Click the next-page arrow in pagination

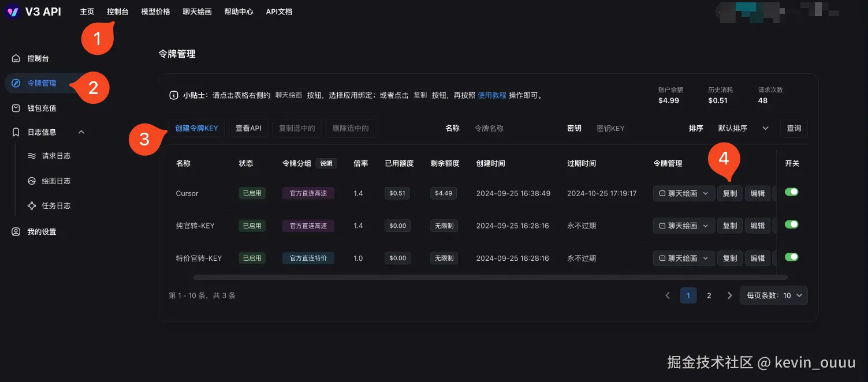[729, 295]
